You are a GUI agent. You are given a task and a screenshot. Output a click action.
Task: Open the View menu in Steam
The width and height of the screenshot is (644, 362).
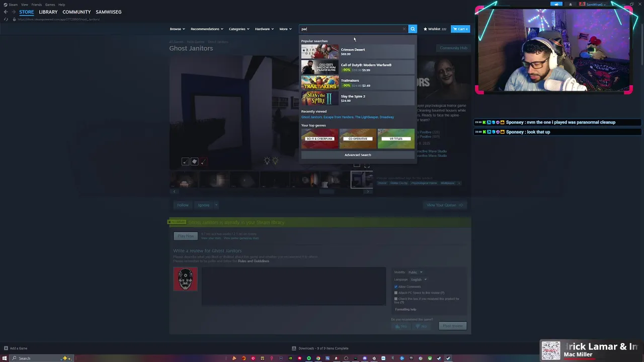click(24, 5)
